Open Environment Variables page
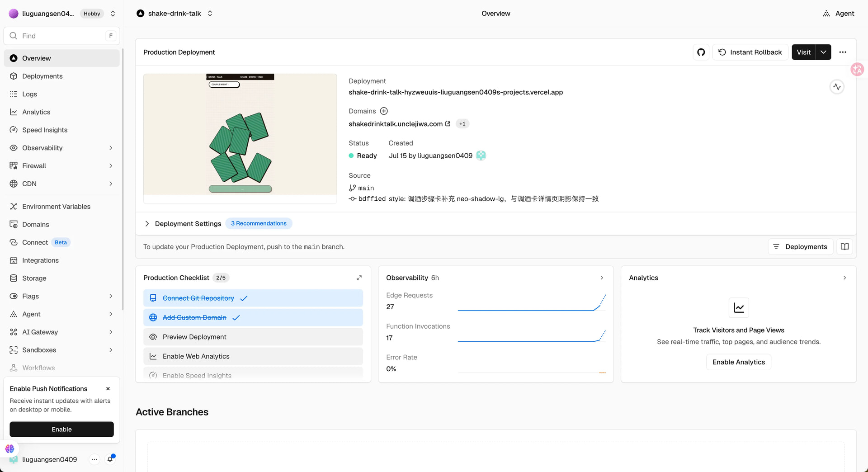Screen dimensions: 868x472 pyautogui.click(x=61, y=207)
